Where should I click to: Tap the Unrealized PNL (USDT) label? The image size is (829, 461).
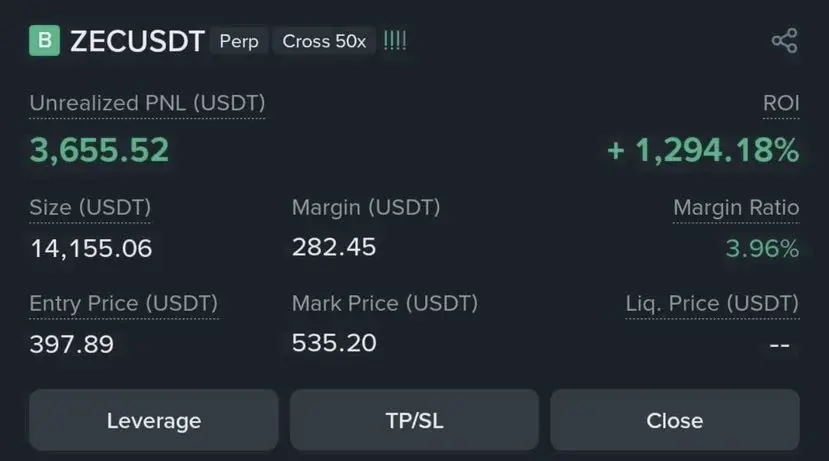147,103
